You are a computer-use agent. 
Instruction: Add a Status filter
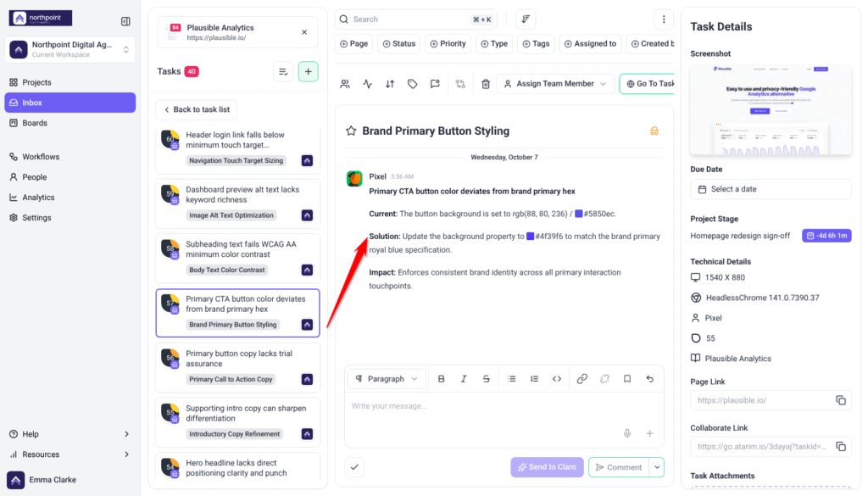399,44
